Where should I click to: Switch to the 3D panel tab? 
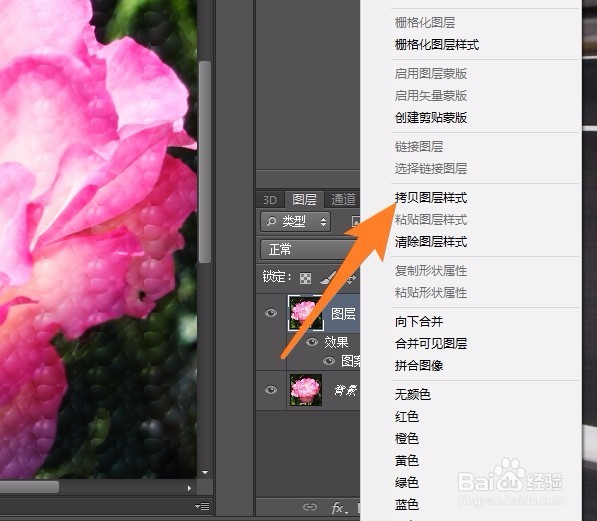pos(270,200)
